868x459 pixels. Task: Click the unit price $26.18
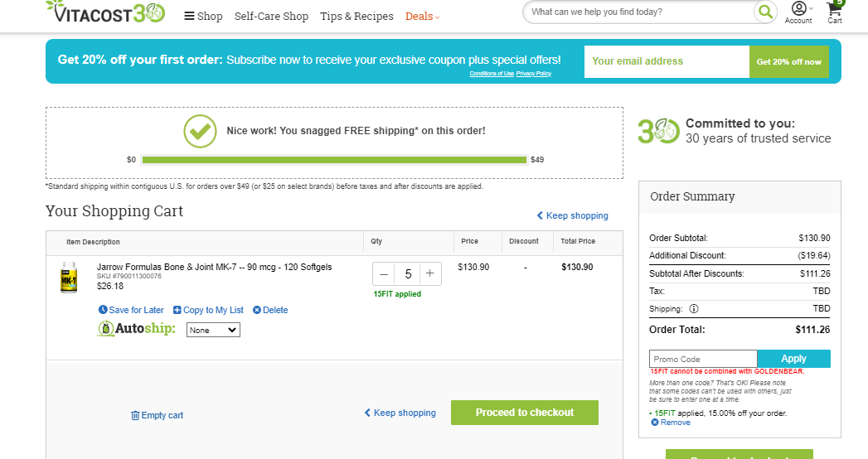[x=110, y=287]
